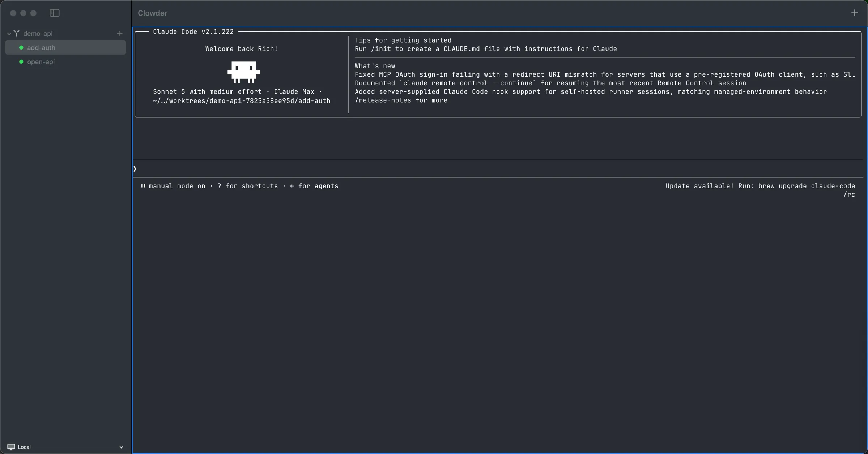Click the Claude Code pixel mascot

(x=244, y=72)
